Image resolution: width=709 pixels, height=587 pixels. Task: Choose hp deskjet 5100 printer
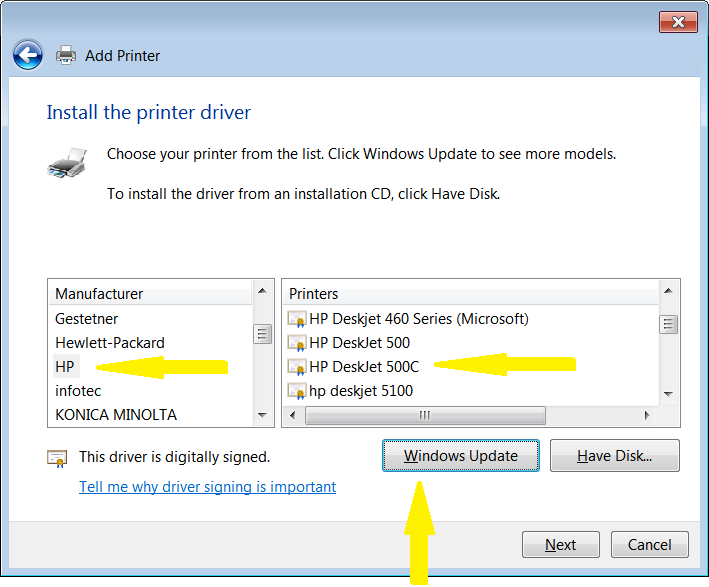click(361, 391)
